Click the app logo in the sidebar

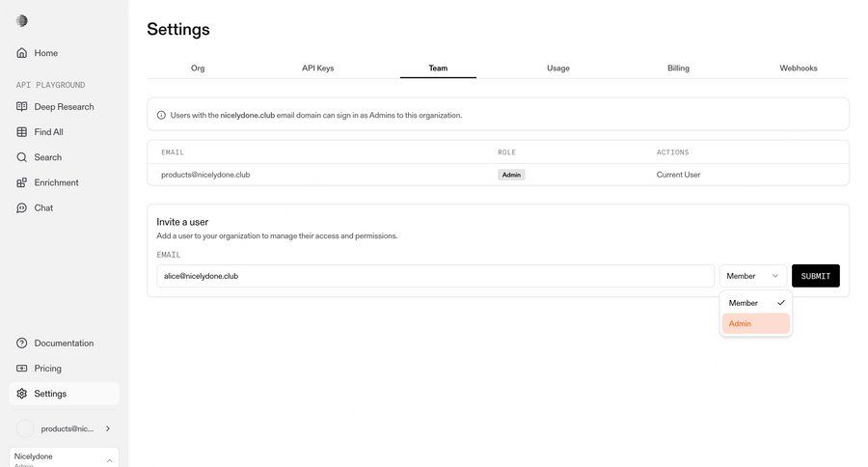[22, 20]
